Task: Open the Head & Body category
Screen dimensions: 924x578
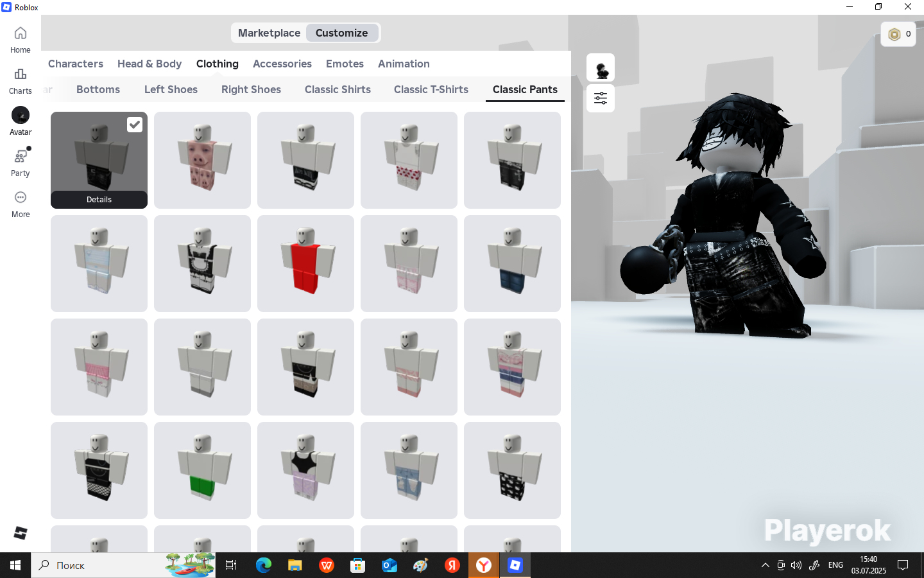Action: coord(150,64)
